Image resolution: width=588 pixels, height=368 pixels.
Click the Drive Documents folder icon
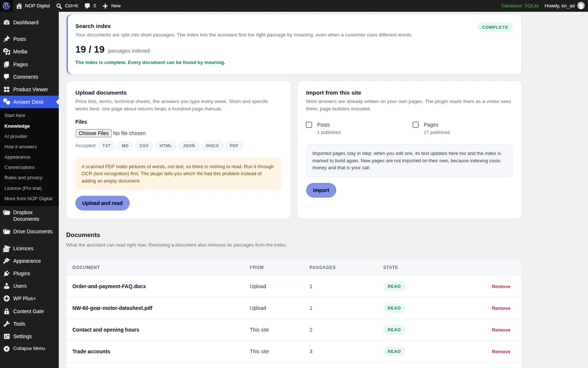coord(6,231)
